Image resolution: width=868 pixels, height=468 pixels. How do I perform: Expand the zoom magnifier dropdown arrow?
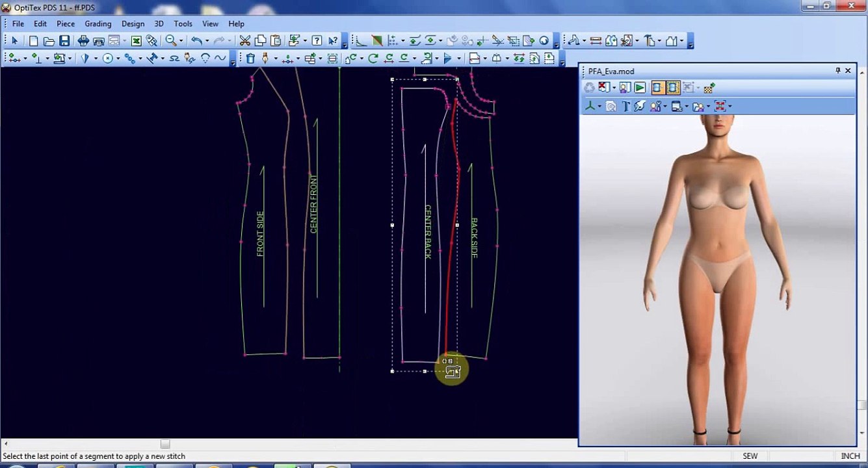181,41
